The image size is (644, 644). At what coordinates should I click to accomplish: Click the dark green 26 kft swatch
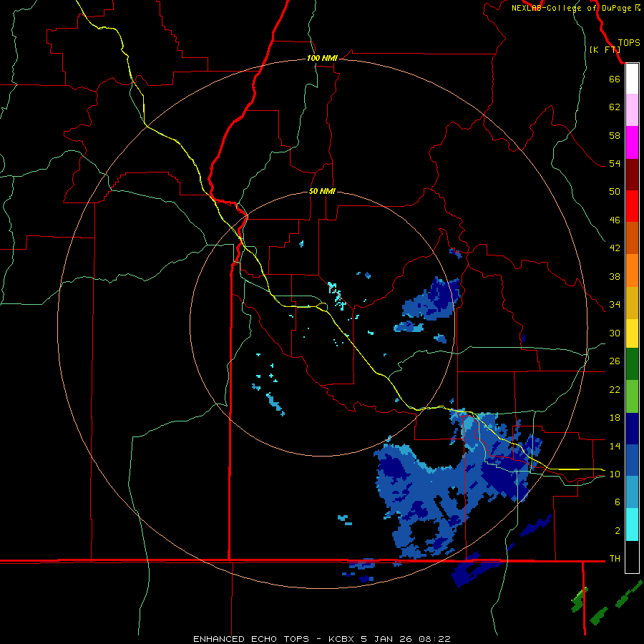(632, 364)
